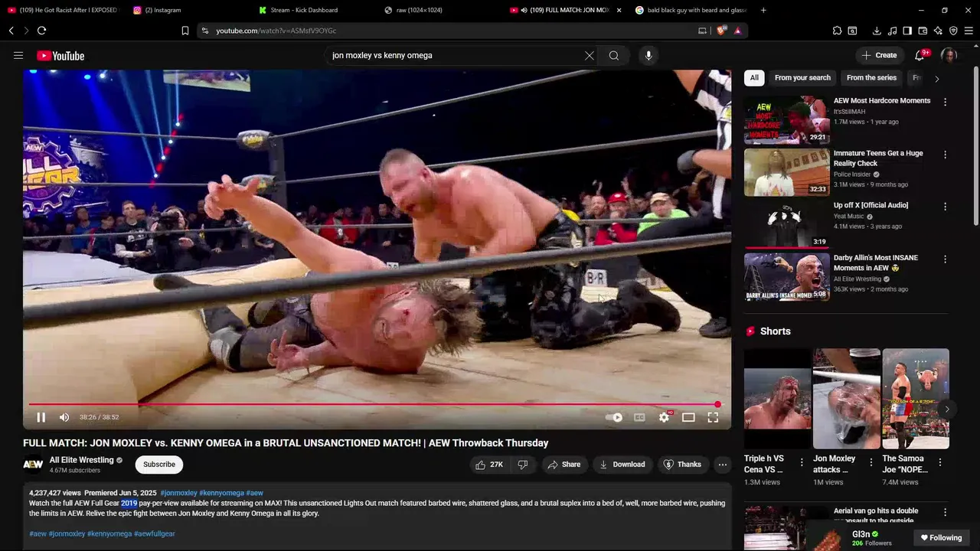Viewport: 980px width, 551px height.
Task: Open options for Immature Teens video
Action: (x=945, y=155)
